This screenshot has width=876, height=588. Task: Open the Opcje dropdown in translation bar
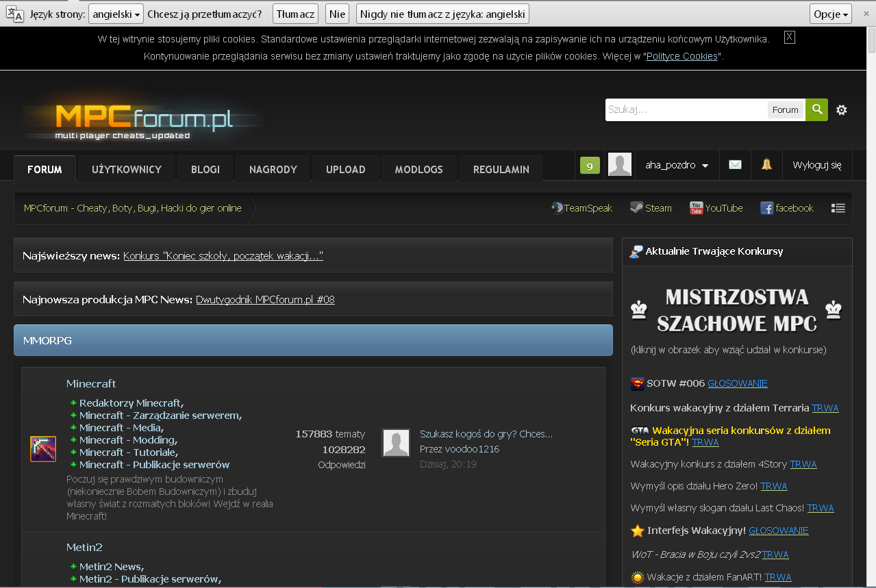click(x=831, y=14)
